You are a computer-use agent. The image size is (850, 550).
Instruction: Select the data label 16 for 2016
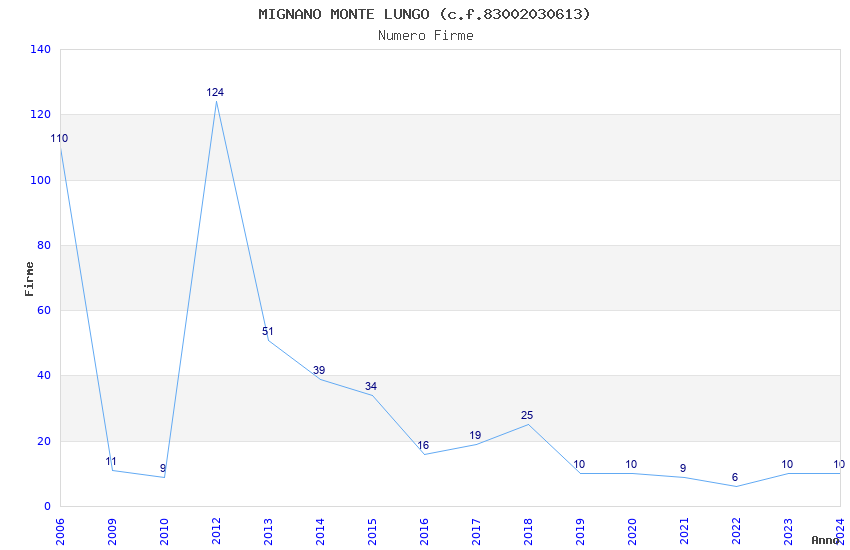point(423,445)
